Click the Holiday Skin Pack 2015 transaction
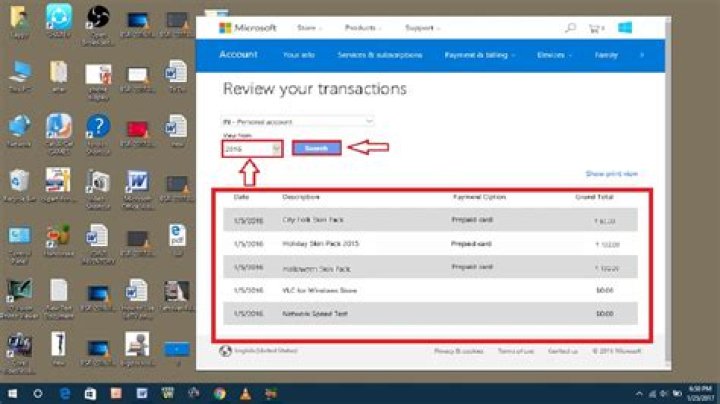Viewport: 720px width, 404px height. (430, 244)
